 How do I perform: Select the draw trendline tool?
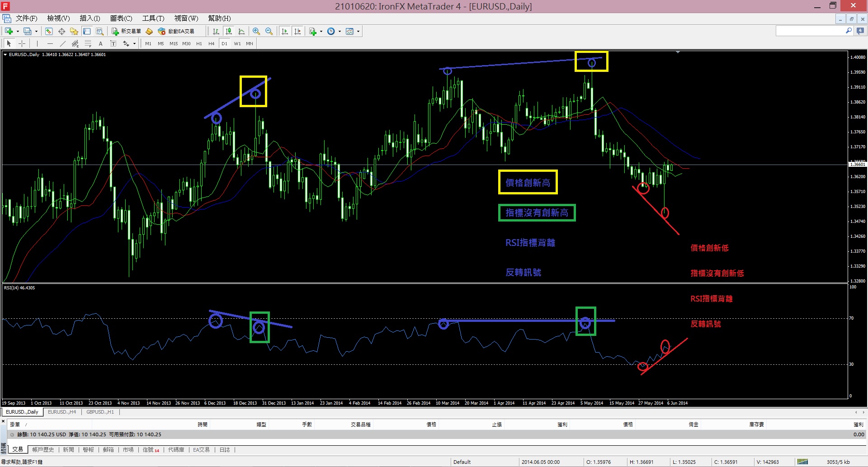point(62,43)
